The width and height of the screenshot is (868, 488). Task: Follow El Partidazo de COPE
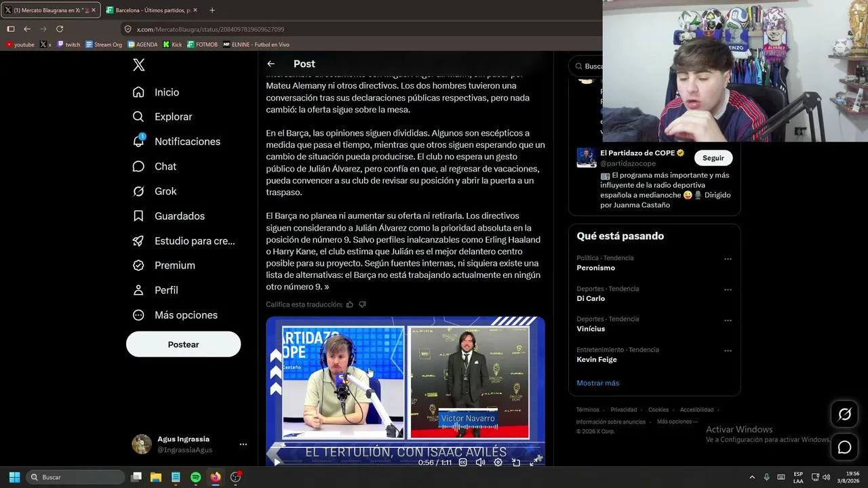coord(713,158)
